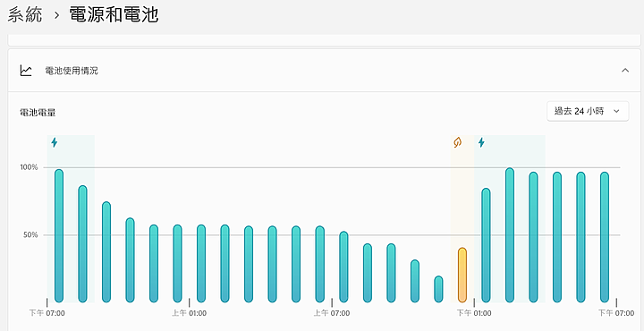
Task: Select the first bar in second charging region
Action: pyautogui.click(x=486, y=245)
